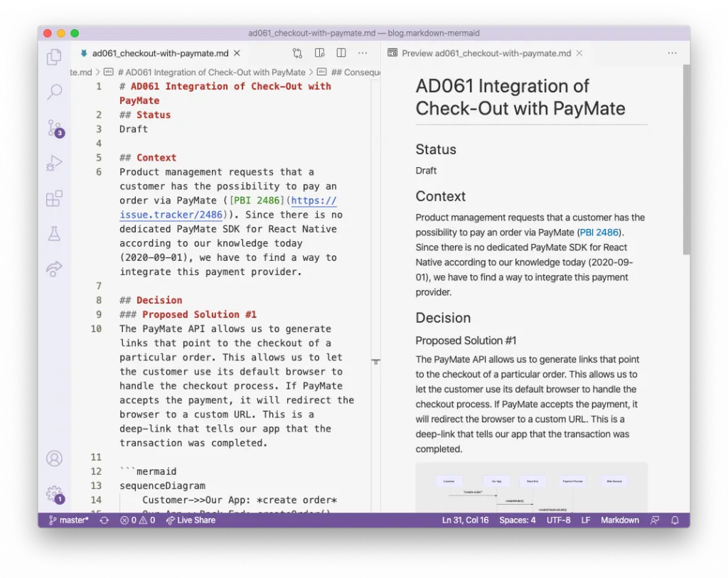Click the master branch in status bar
This screenshot has height=578, width=728.
click(69, 520)
